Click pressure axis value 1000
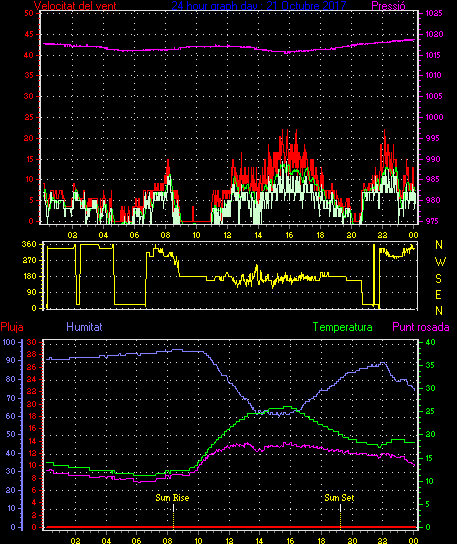The width and height of the screenshot is (457, 544). [434, 117]
